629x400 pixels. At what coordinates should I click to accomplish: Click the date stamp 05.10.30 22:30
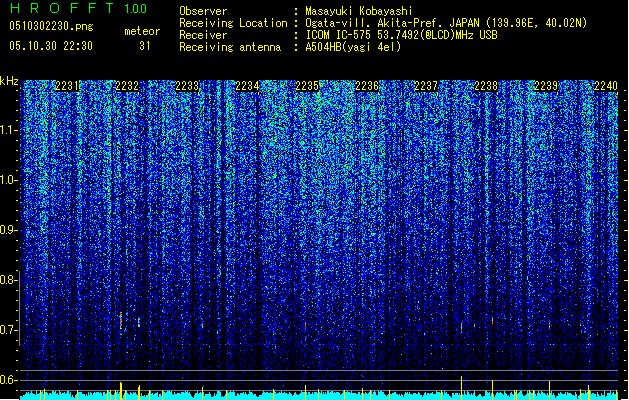[51, 46]
